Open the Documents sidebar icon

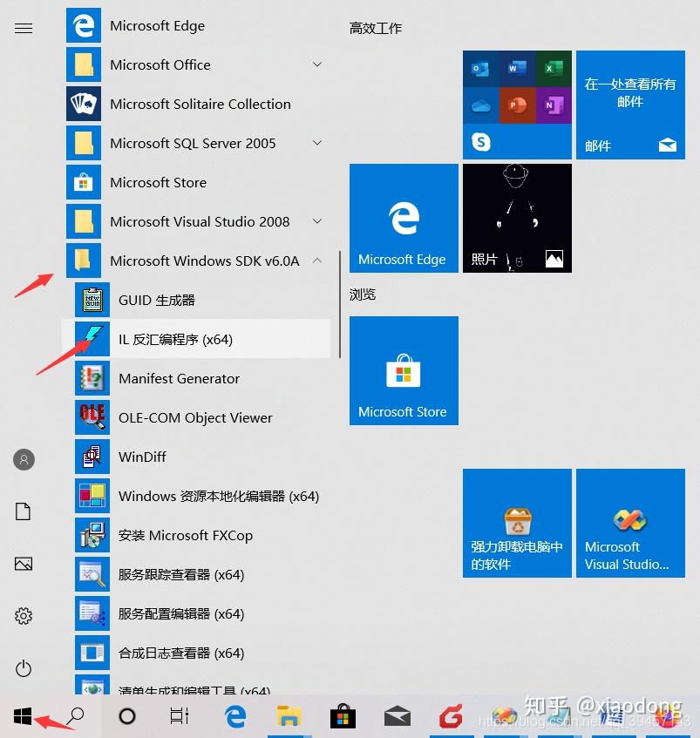click(x=23, y=511)
